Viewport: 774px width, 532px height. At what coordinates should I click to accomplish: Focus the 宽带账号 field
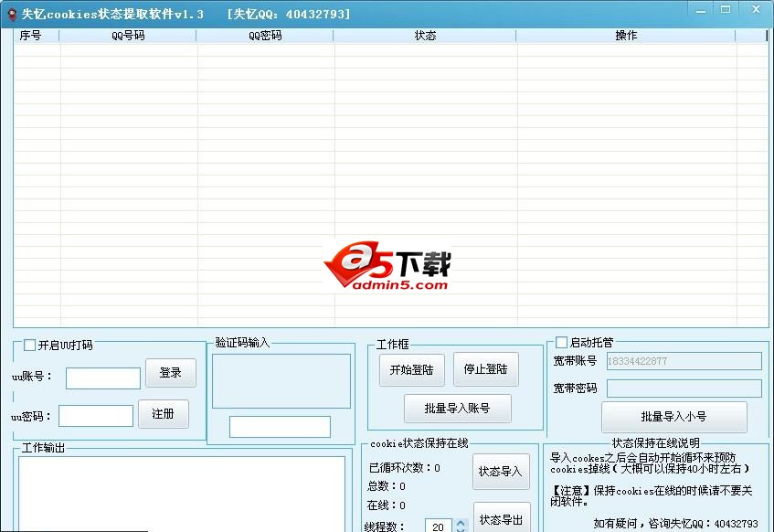pyautogui.click(x=684, y=361)
